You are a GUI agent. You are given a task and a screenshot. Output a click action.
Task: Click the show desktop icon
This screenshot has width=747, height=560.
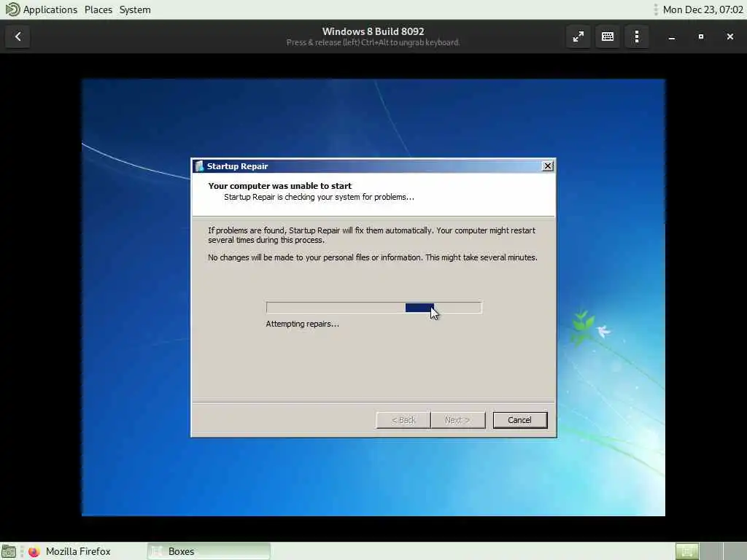coord(9,551)
